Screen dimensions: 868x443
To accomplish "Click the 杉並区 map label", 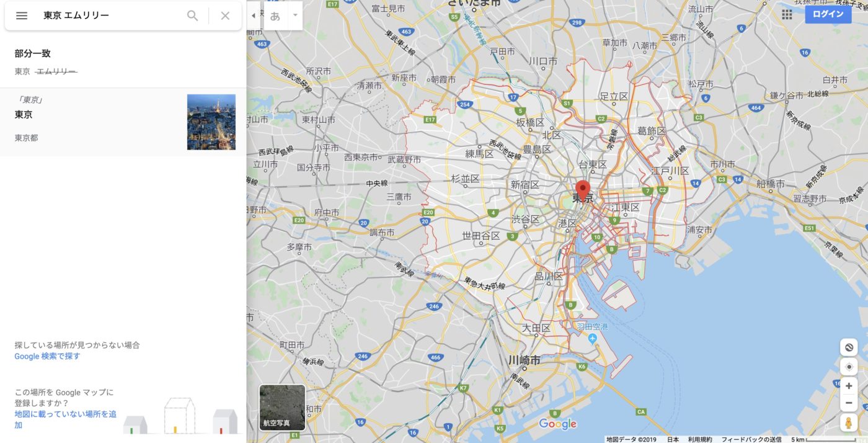I will coord(465,179).
